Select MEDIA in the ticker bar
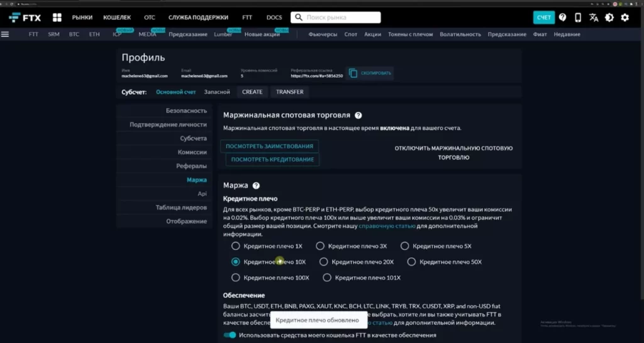The image size is (644, 343). point(147,35)
